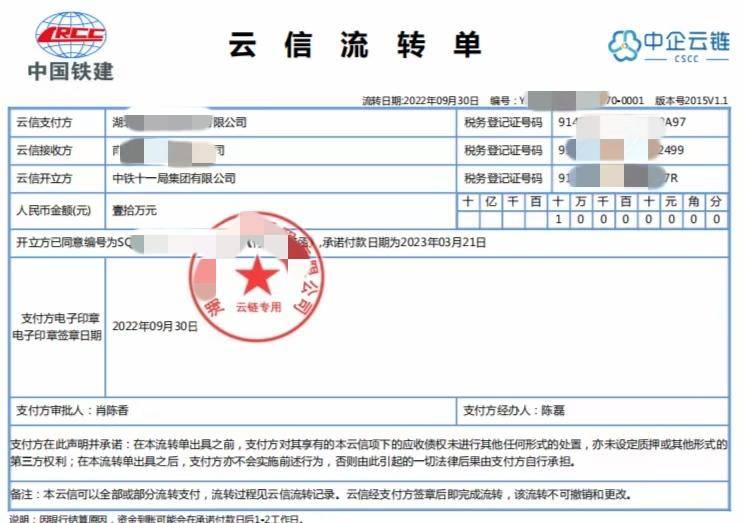Click the 云信开立方 label cell
Screen dimensions: 745x523
tap(57, 179)
